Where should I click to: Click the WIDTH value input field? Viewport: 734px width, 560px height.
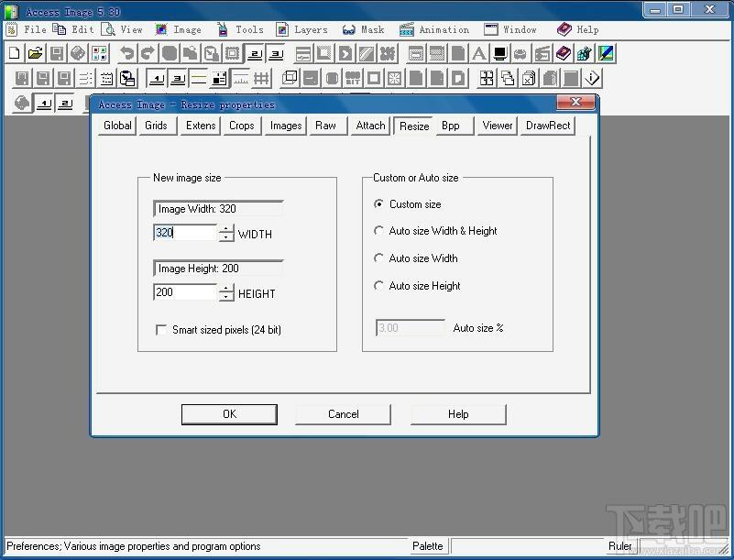tap(185, 233)
